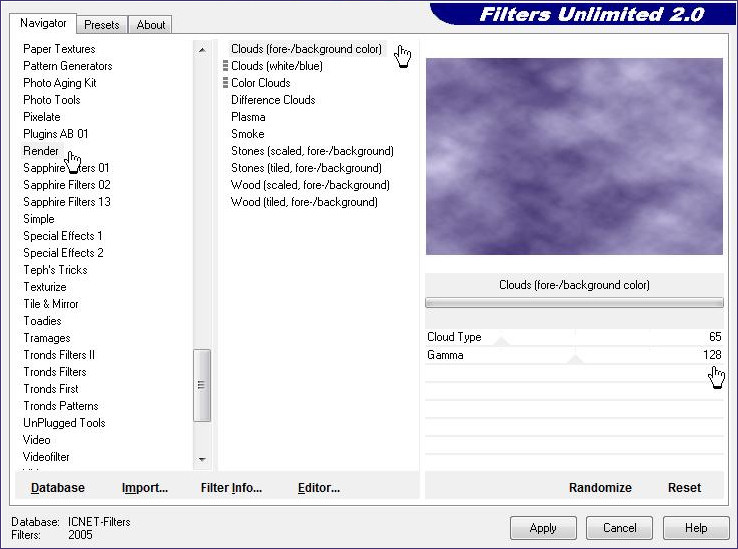This screenshot has height=549, width=738.
Task: Click the Cloud Type value 65
Action: pos(715,337)
